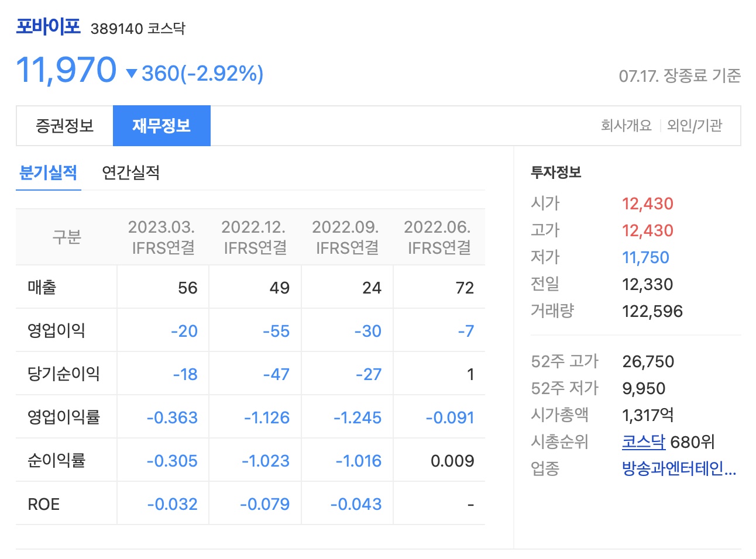Click the 52주 고가 value 26,750
The width and height of the screenshot is (756, 559).
(648, 361)
